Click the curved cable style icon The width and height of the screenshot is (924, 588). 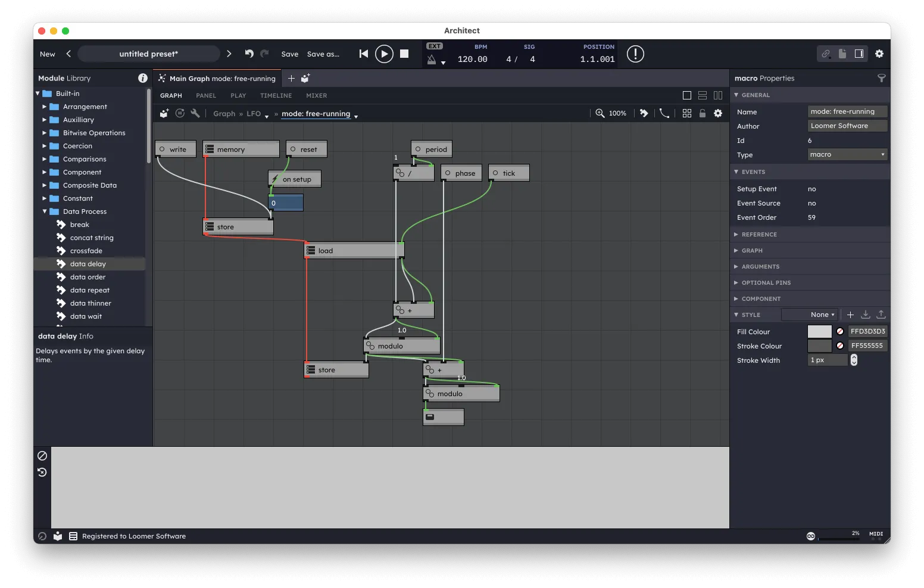664,113
